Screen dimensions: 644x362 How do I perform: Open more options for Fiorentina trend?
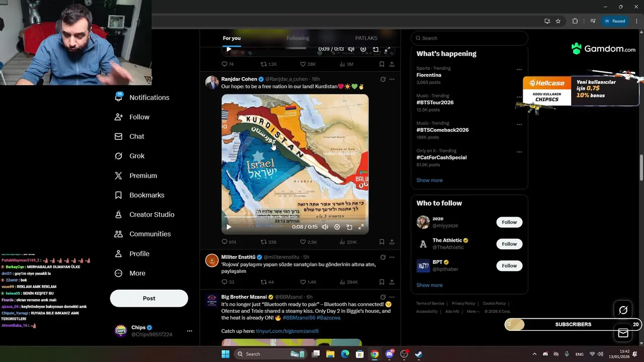click(x=519, y=70)
